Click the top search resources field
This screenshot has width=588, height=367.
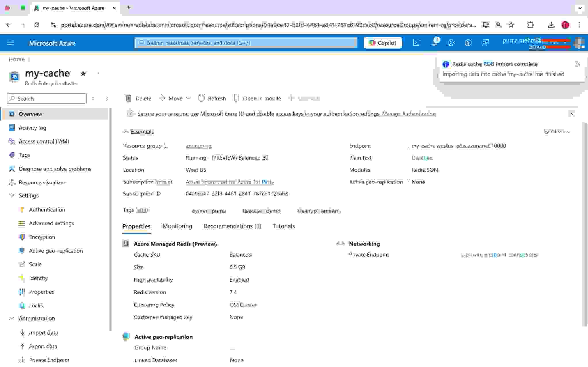246,43
